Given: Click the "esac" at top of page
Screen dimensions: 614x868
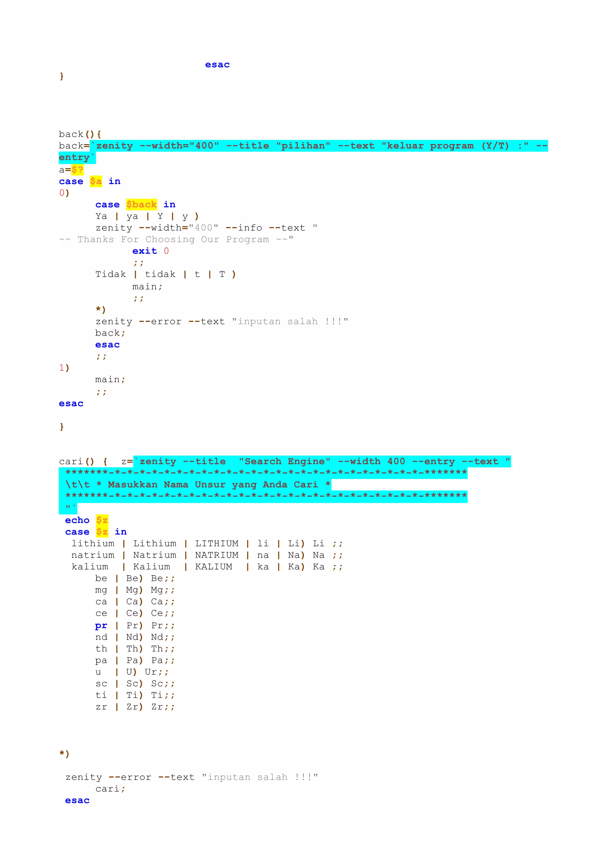Looking at the screenshot, I should tap(217, 65).
